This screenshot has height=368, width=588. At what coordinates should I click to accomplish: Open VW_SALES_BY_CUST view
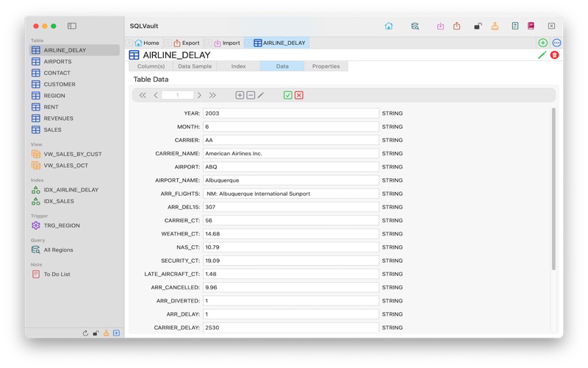pyautogui.click(x=74, y=154)
